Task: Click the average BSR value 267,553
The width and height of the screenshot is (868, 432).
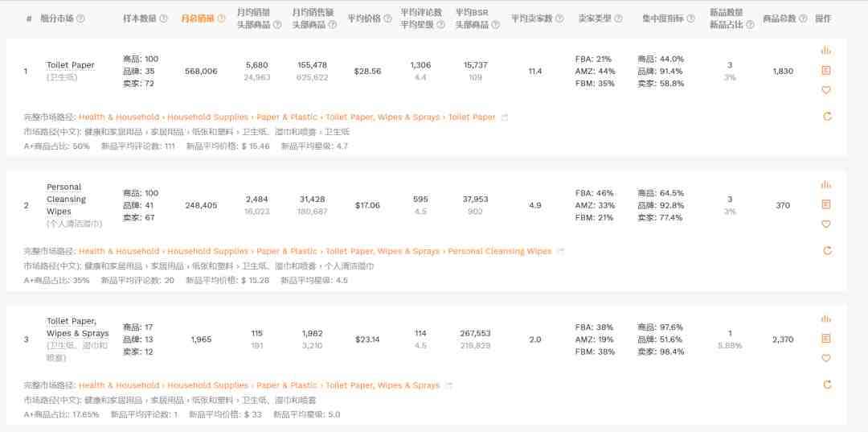Action: pos(474,333)
